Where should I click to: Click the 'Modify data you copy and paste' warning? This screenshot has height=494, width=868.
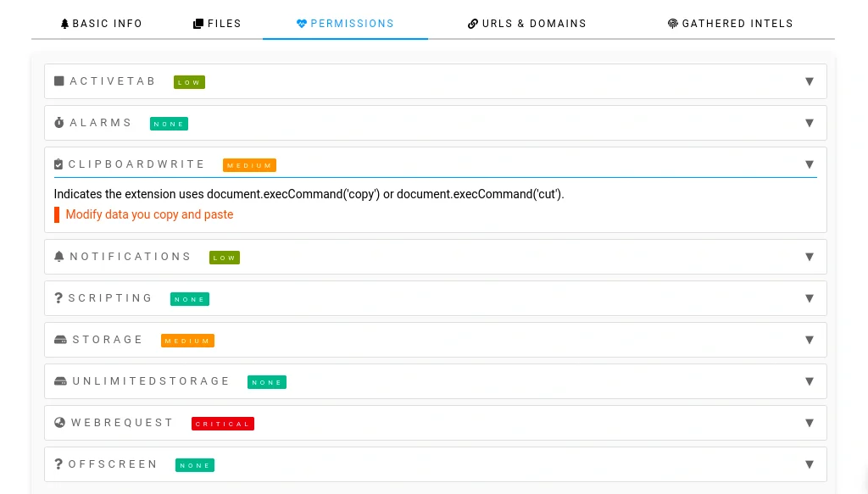tap(149, 214)
